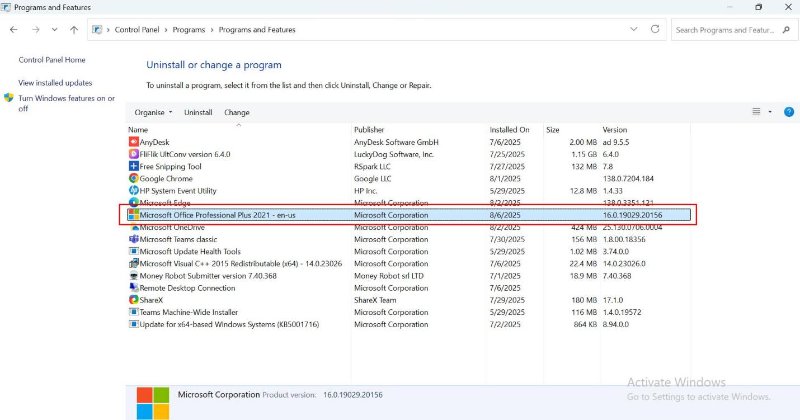This screenshot has width=800, height=420.
Task: Click the Microsoft Office Professional Plus icon
Action: pyautogui.click(x=134, y=215)
